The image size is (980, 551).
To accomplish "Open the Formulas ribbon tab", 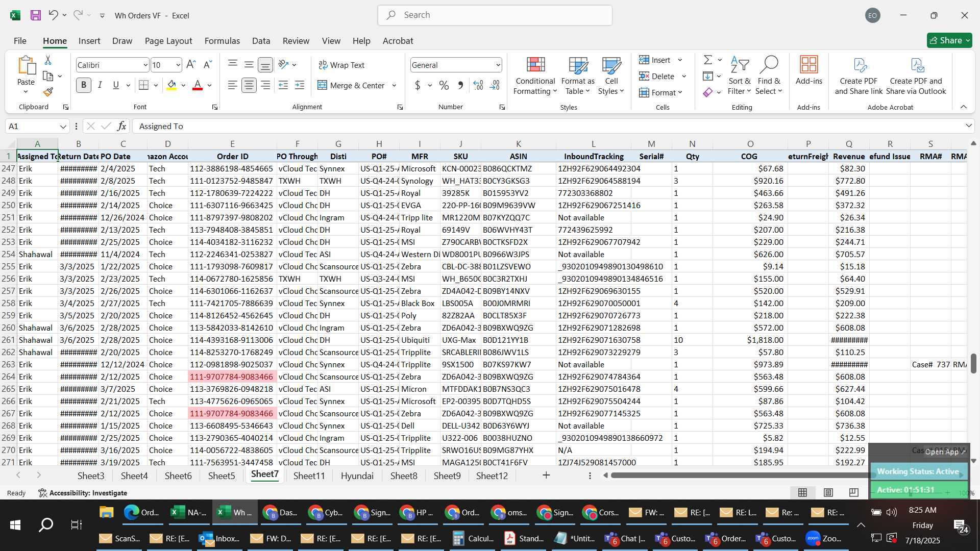I will tap(222, 41).
